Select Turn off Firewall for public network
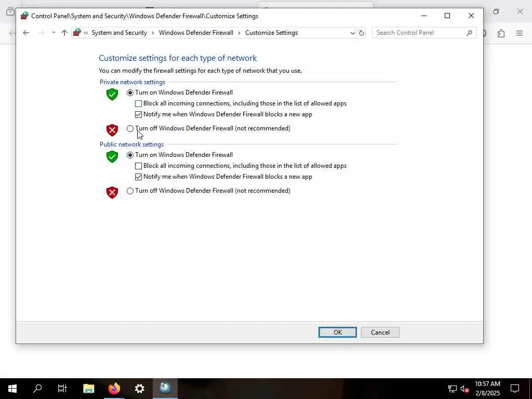The height and width of the screenshot is (399, 532). (x=130, y=191)
